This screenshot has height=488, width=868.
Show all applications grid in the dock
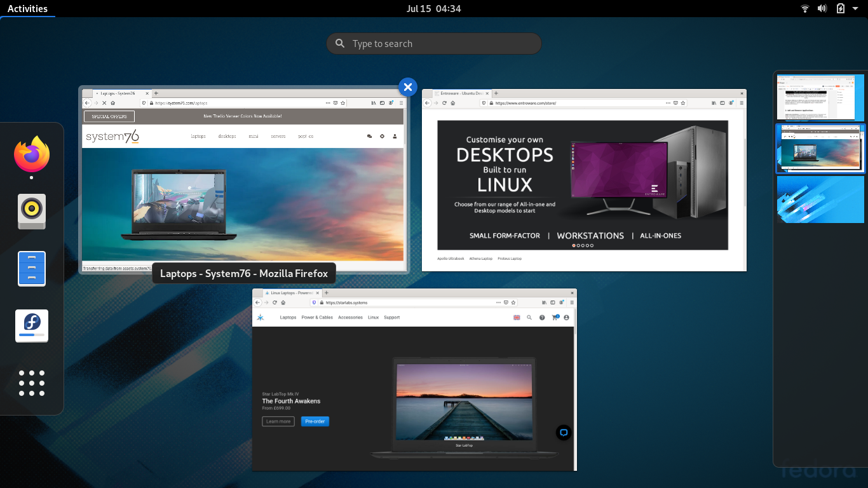point(32,383)
